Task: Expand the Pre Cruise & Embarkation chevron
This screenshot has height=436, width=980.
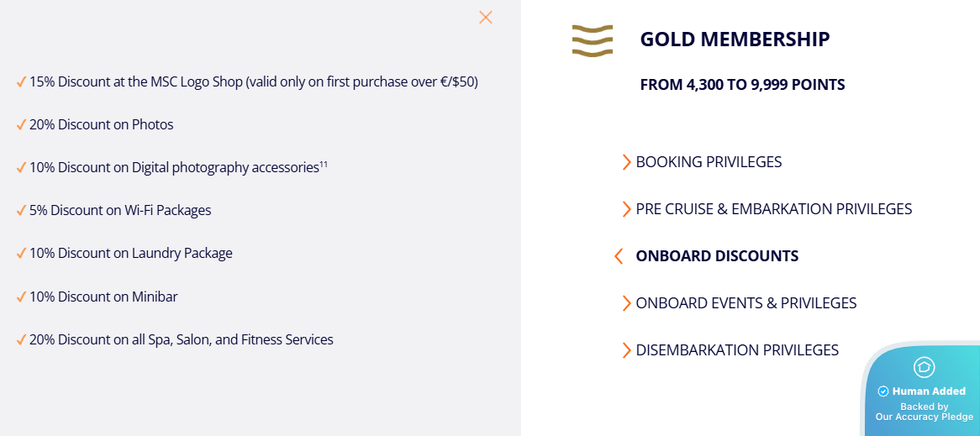Action: point(626,209)
